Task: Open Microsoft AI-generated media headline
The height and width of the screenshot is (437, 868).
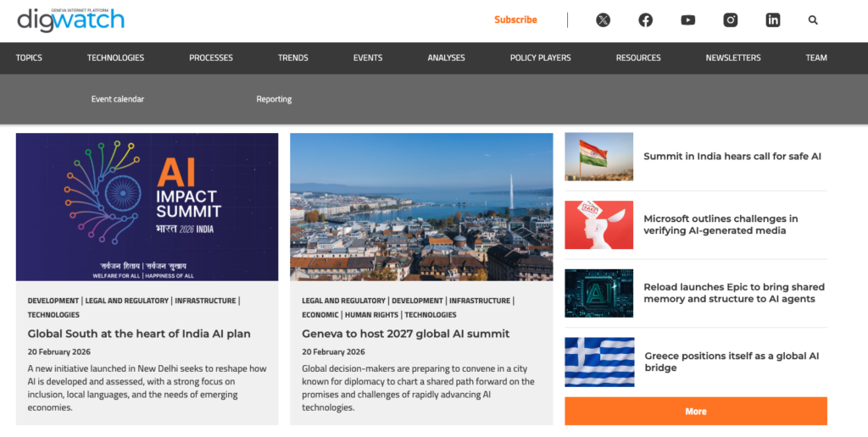Action: tap(721, 224)
